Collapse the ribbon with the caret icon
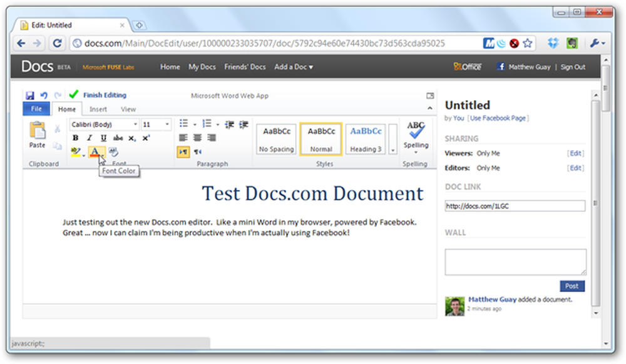626x364 pixels. pos(429,108)
